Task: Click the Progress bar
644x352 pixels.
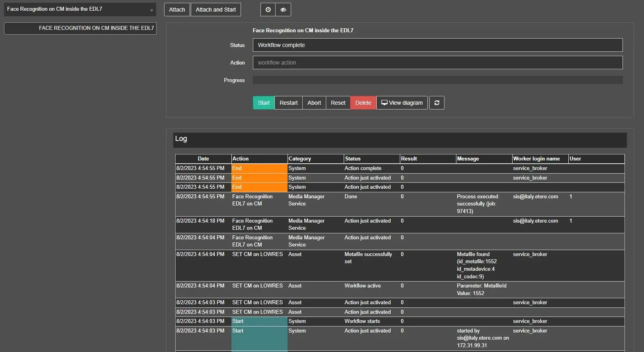Action: tap(437, 80)
